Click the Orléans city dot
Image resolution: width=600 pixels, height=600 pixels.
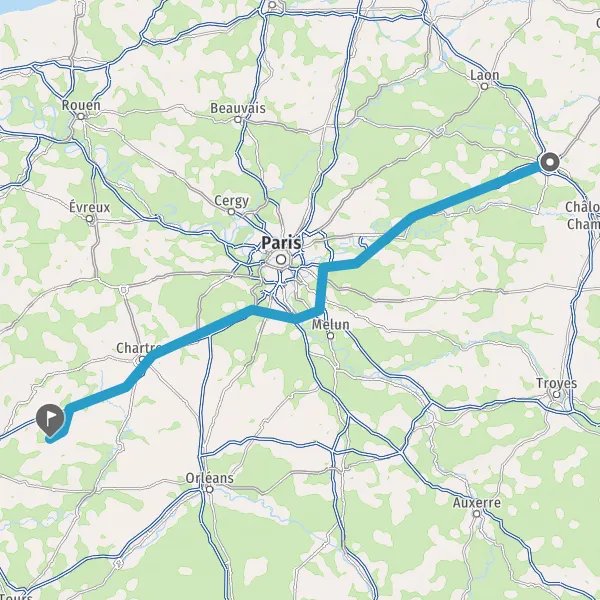click(x=209, y=489)
